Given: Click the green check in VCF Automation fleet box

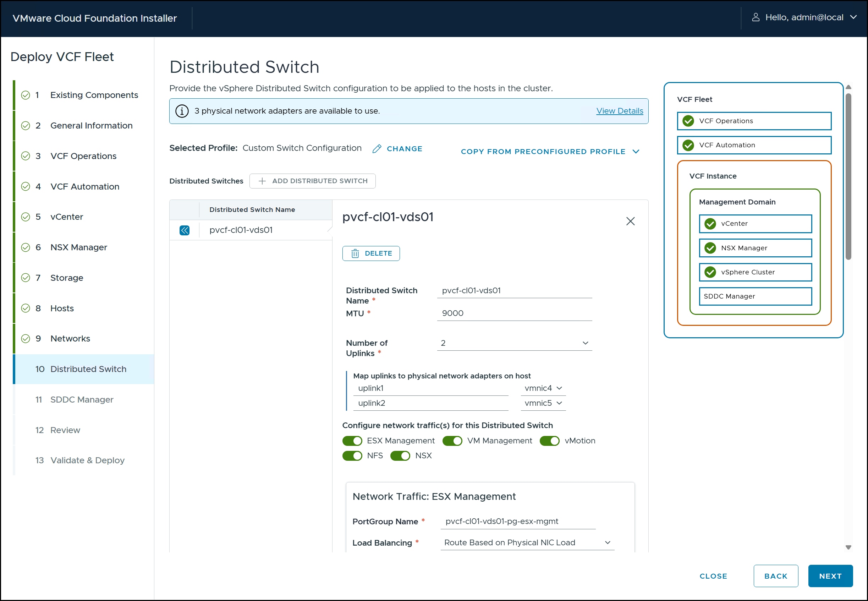Looking at the screenshot, I should [688, 145].
